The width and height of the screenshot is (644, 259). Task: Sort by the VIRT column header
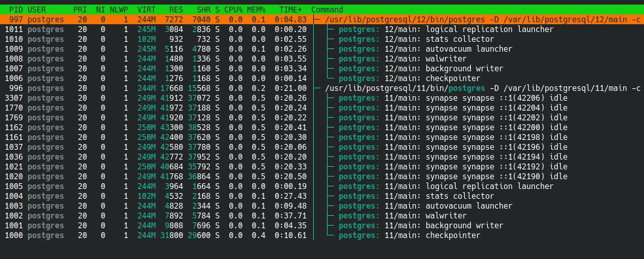tap(146, 9)
